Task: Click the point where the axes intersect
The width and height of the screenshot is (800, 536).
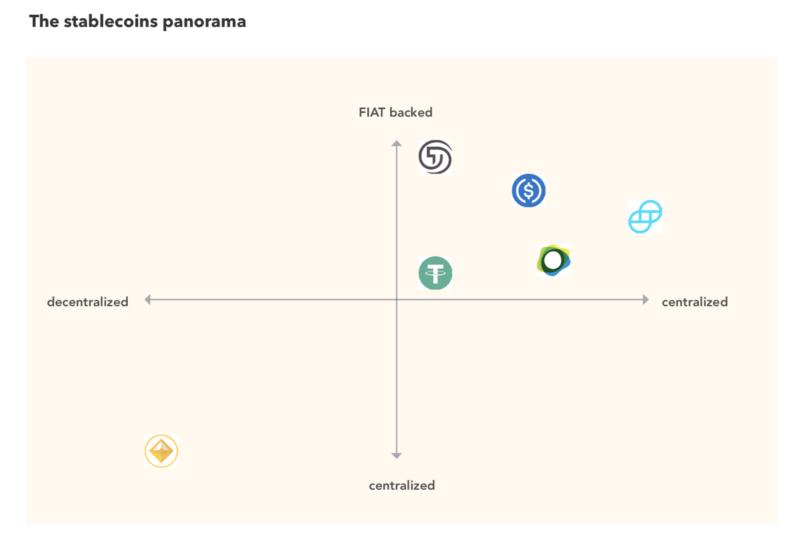Action: point(397,299)
